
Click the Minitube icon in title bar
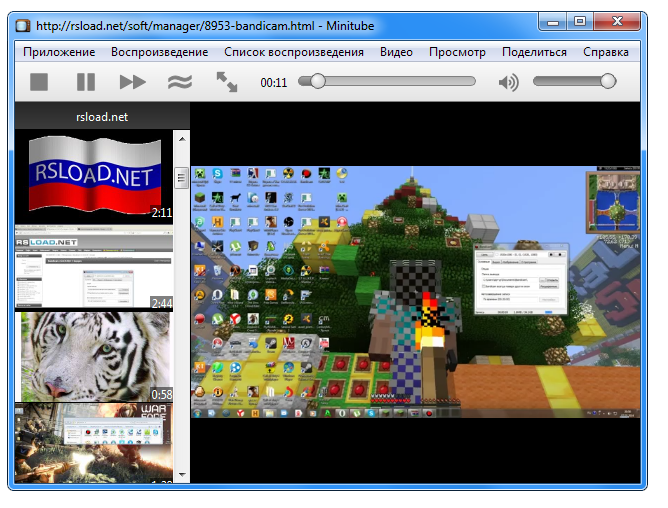point(23,26)
